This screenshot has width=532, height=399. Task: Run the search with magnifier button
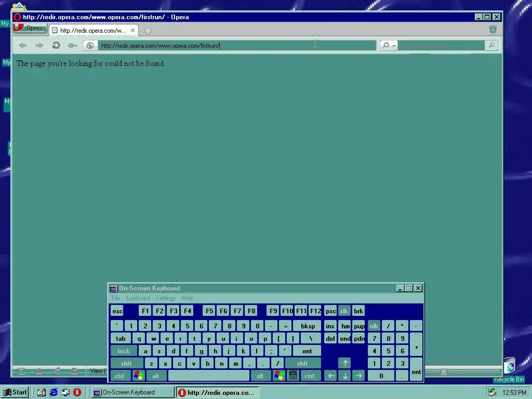coord(491,46)
